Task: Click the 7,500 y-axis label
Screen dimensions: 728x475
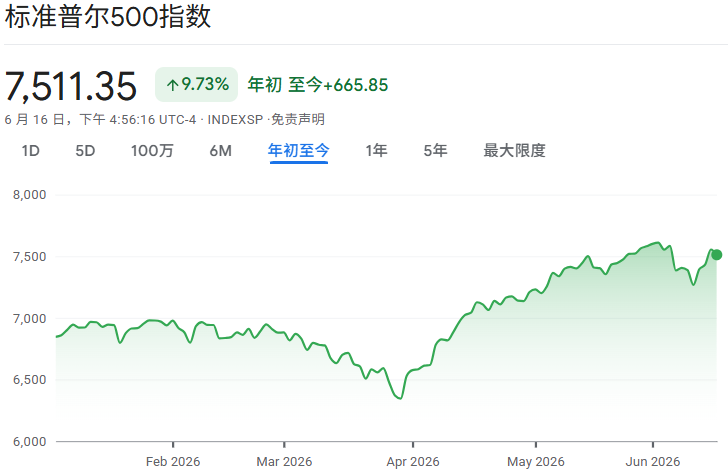Action: [x=30, y=257]
